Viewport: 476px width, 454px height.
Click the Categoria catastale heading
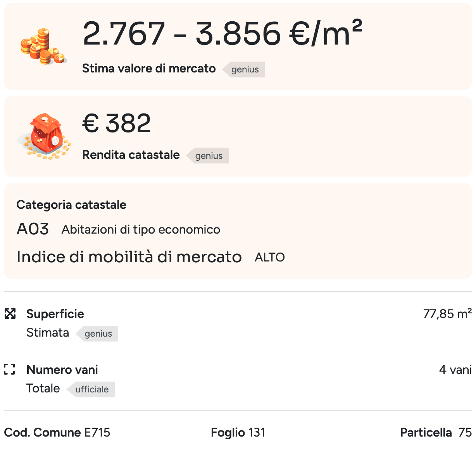coord(71,205)
